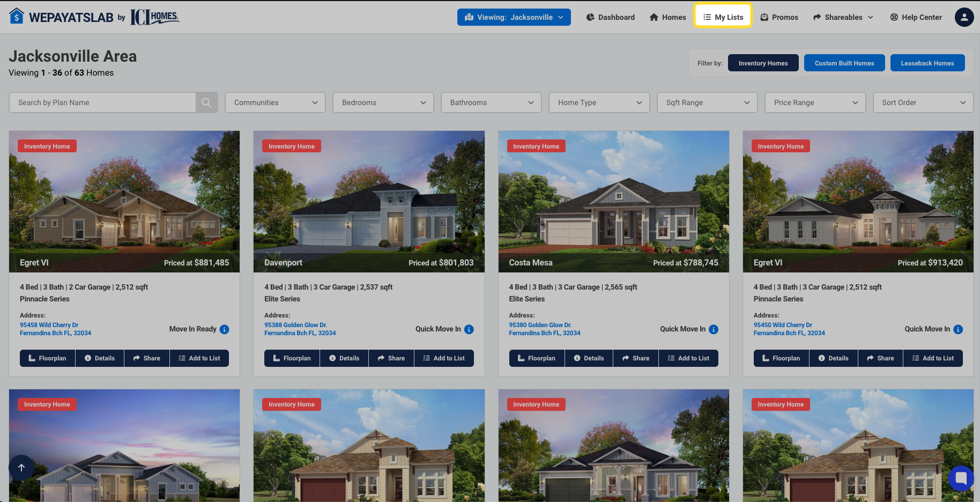Click info icon on $913,420 Egret VI card
Screen dimensions: 980x502
click(x=958, y=329)
